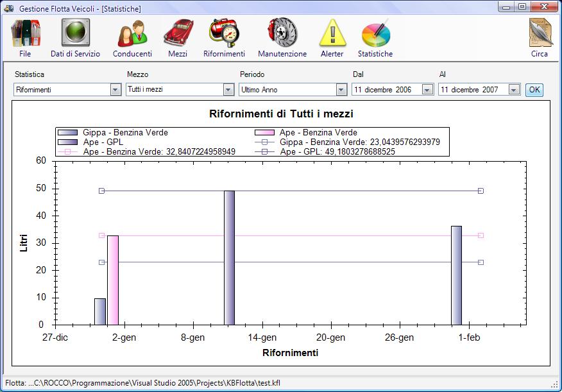This screenshot has height=392, width=562.
Task: Click the Dal date field 11 dicembre 2006
Action: click(x=393, y=90)
